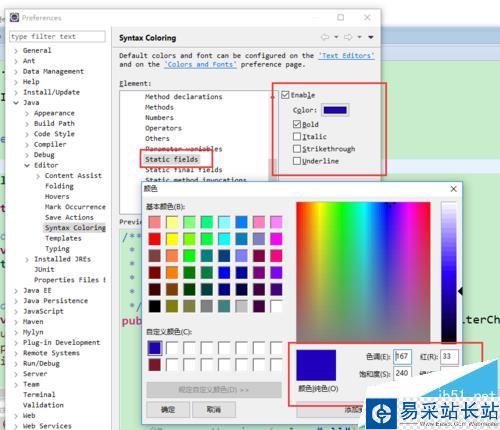Screen dimensions: 500x430
Task: Pick the magenta basic color swatch
Action: 276,239
